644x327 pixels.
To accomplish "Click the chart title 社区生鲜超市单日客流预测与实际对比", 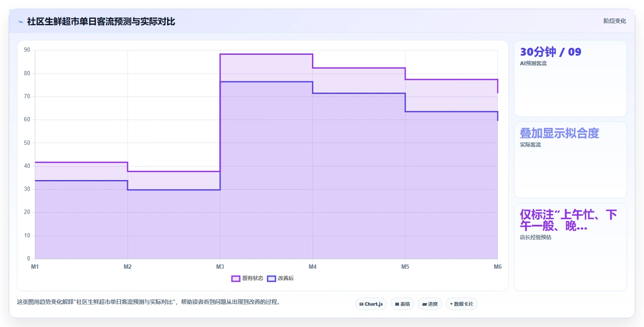I will (x=101, y=22).
